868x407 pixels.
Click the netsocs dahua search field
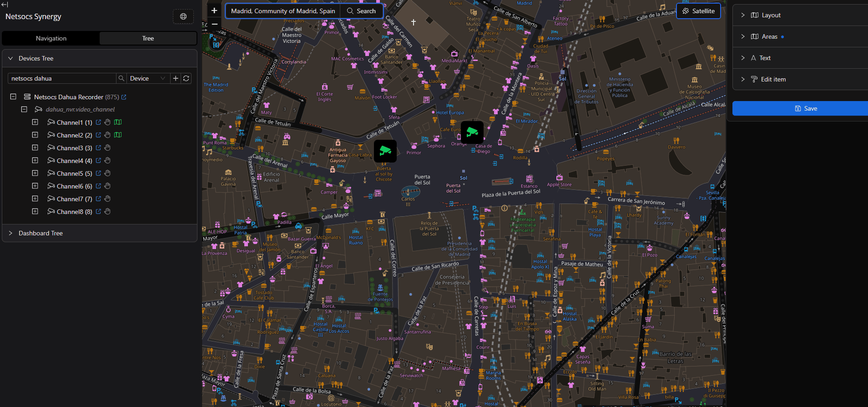[61, 78]
